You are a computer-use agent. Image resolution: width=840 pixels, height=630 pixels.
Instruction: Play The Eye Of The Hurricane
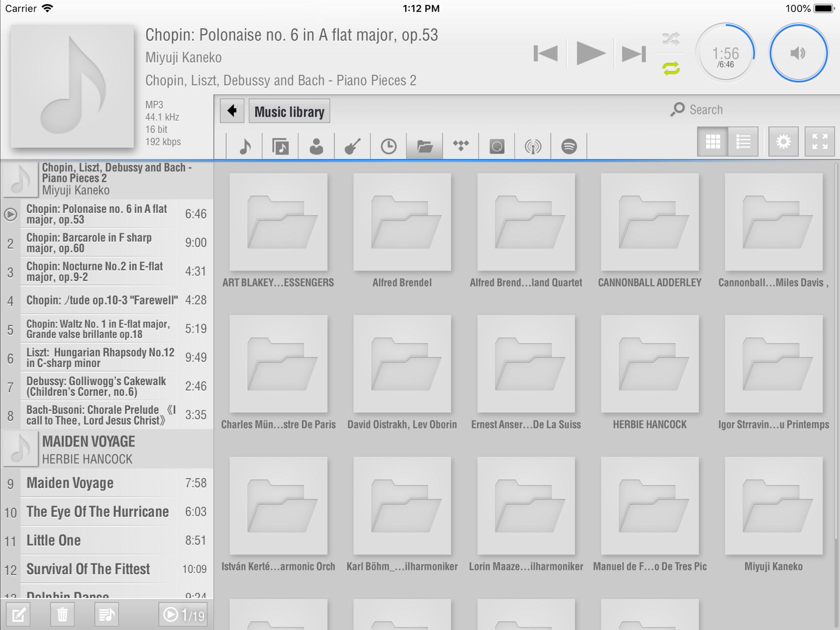pyautogui.click(x=107, y=512)
